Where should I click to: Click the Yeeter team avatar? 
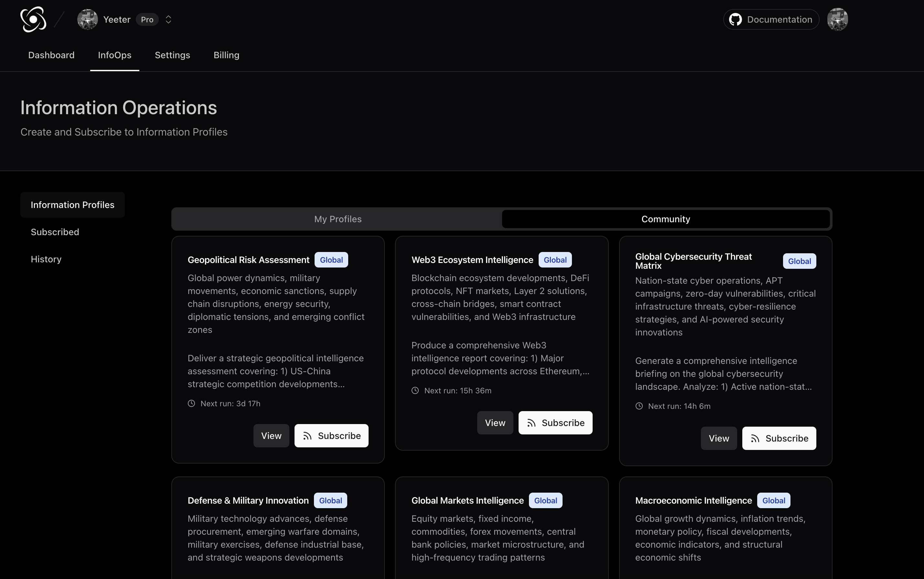click(x=87, y=19)
